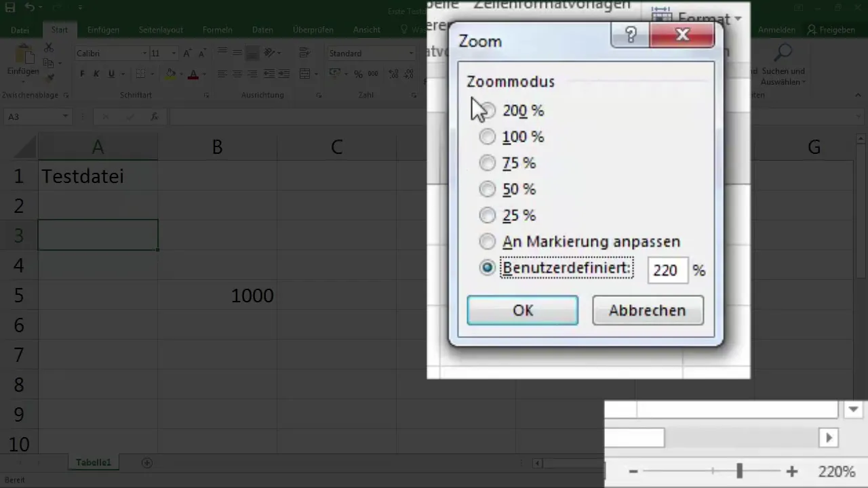The height and width of the screenshot is (488, 868).
Task: Click the scissors Cut icon
Action: pyautogui.click(x=49, y=48)
